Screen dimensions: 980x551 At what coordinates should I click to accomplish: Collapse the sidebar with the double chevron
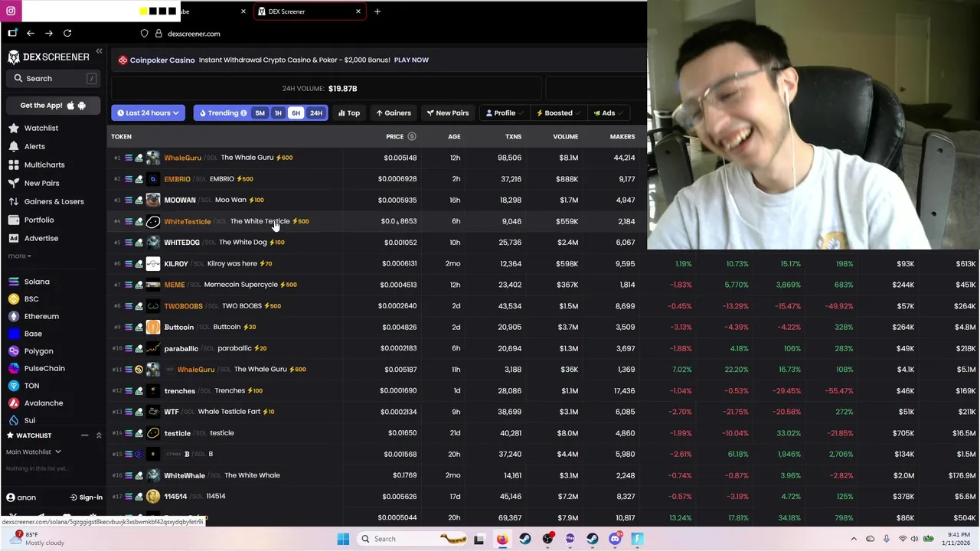coord(99,51)
